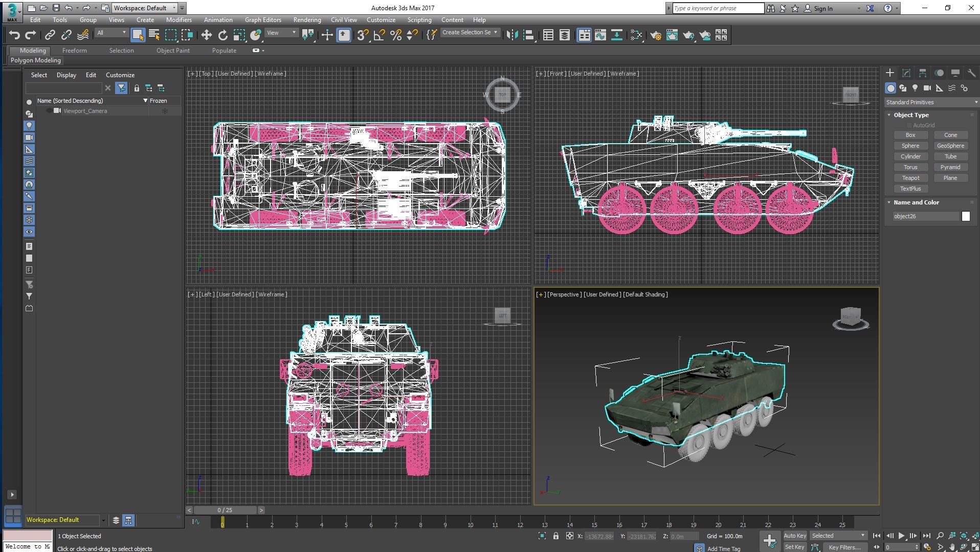The height and width of the screenshot is (552, 980).
Task: Toggle the Angle Snap button
Action: (x=379, y=35)
